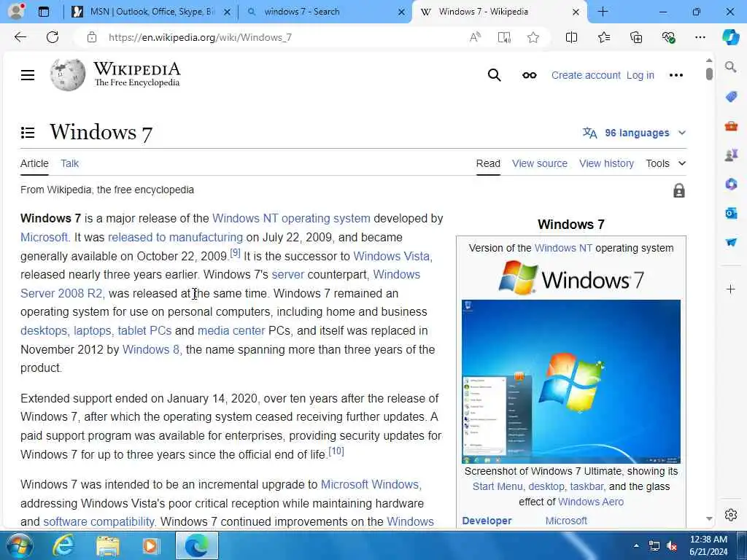Follow the media center link
The height and width of the screenshot is (560, 747).
pos(231,330)
